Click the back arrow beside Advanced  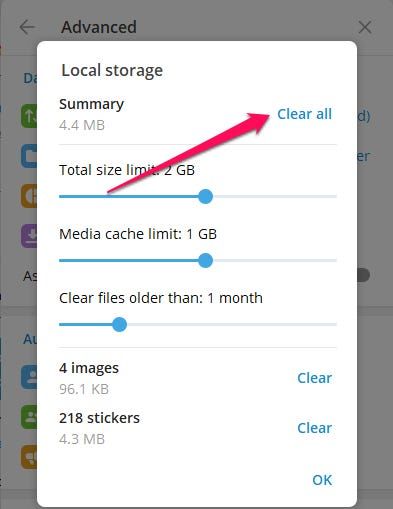(x=27, y=27)
